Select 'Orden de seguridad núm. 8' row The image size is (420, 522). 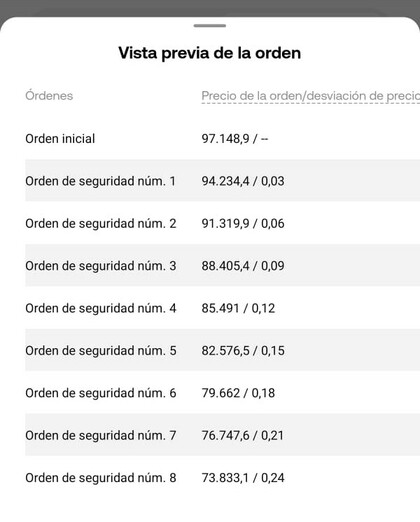[x=223, y=477]
